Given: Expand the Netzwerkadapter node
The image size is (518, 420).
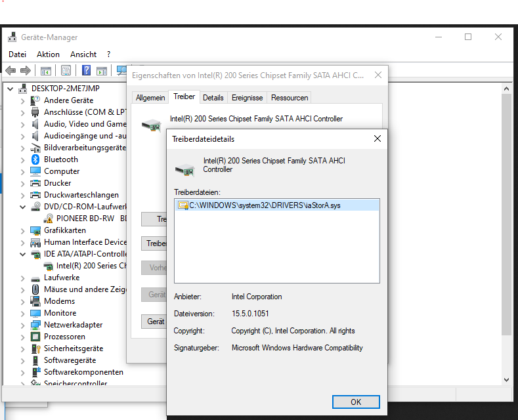Looking at the screenshot, I should pos(22,325).
